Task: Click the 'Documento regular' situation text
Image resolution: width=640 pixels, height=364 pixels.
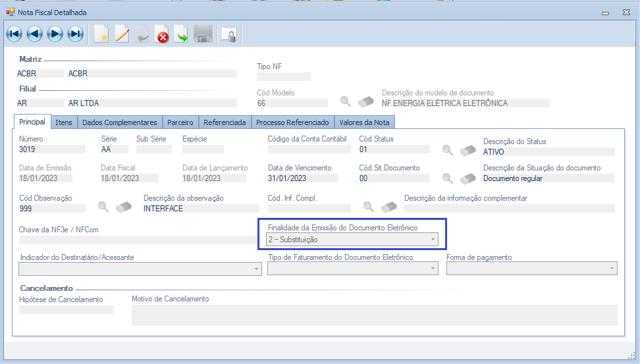Action: 513,178
